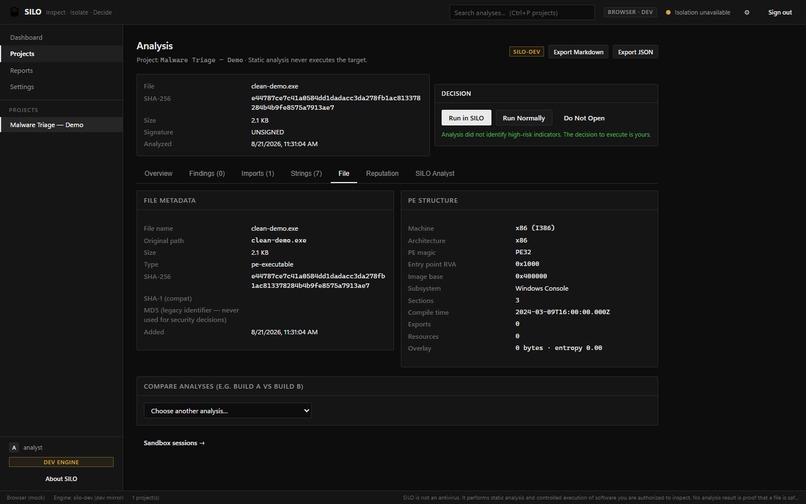Open Settings in the sidebar
Viewport: 806px width, 504px height.
click(61, 86)
